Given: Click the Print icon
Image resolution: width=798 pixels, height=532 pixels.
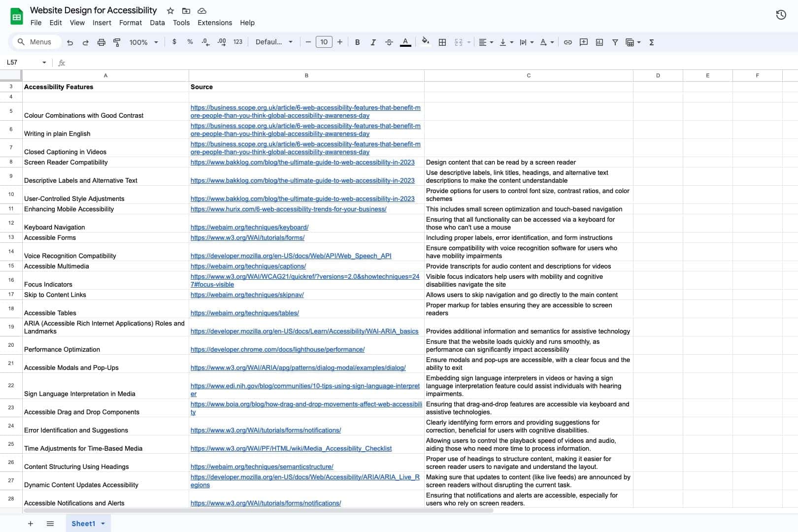Looking at the screenshot, I should click(101, 42).
